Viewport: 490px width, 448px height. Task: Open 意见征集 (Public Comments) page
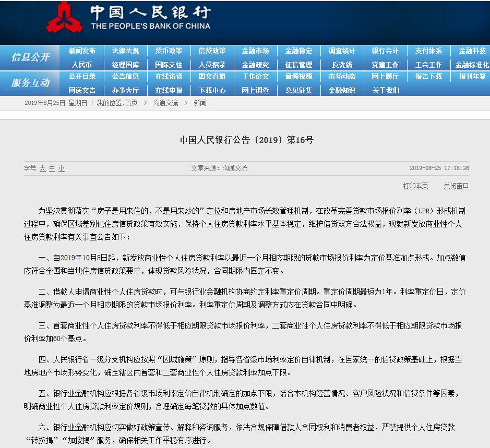tap(298, 91)
